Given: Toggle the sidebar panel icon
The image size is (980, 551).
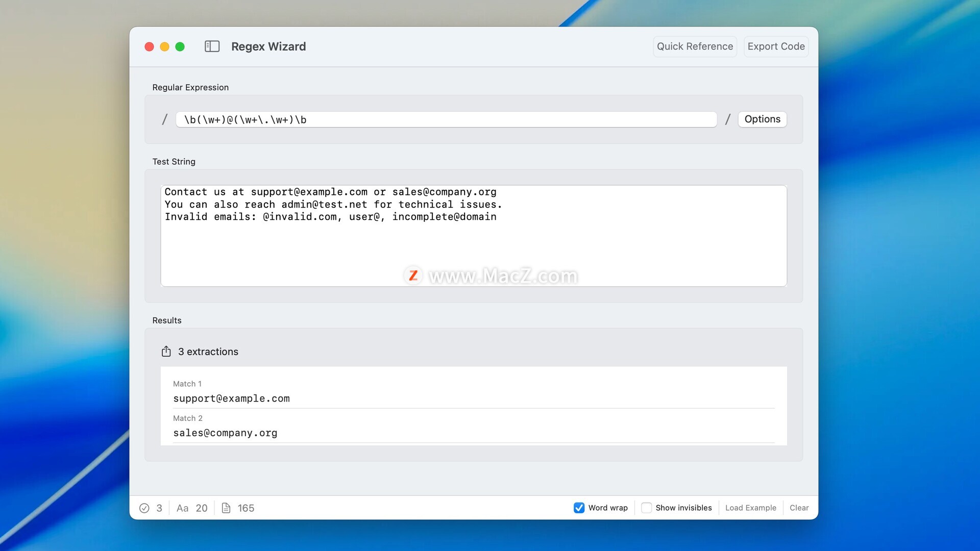Looking at the screenshot, I should (212, 46).
